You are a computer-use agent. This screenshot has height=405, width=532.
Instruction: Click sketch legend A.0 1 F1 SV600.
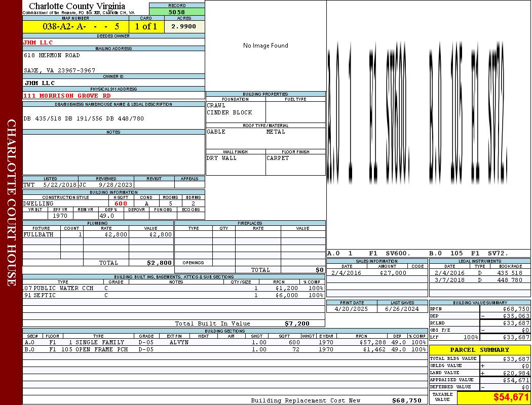(x=369, y=253)
